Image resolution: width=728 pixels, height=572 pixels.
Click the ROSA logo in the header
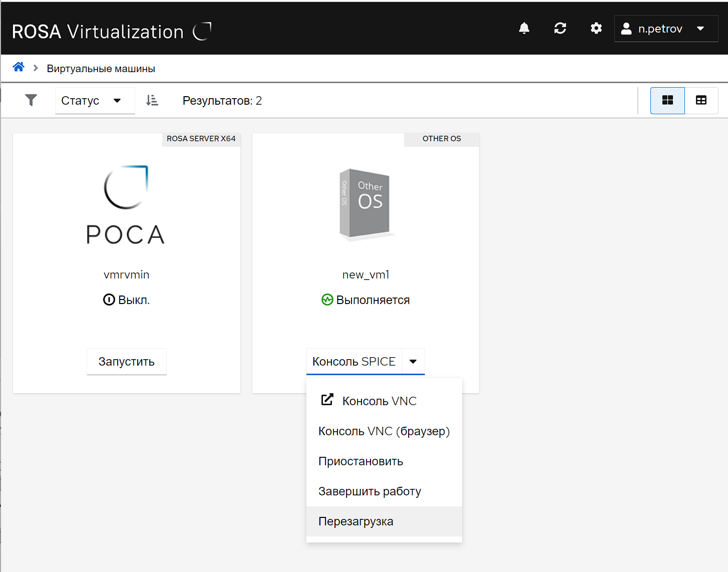[x=202, y=31]
